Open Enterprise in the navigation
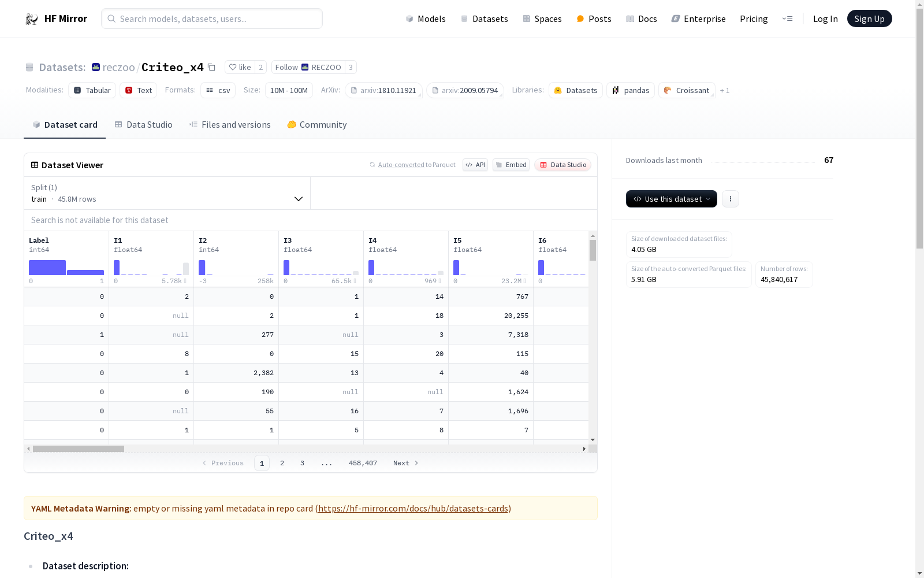This screenshot has width=924, height=578. (699, 18)
